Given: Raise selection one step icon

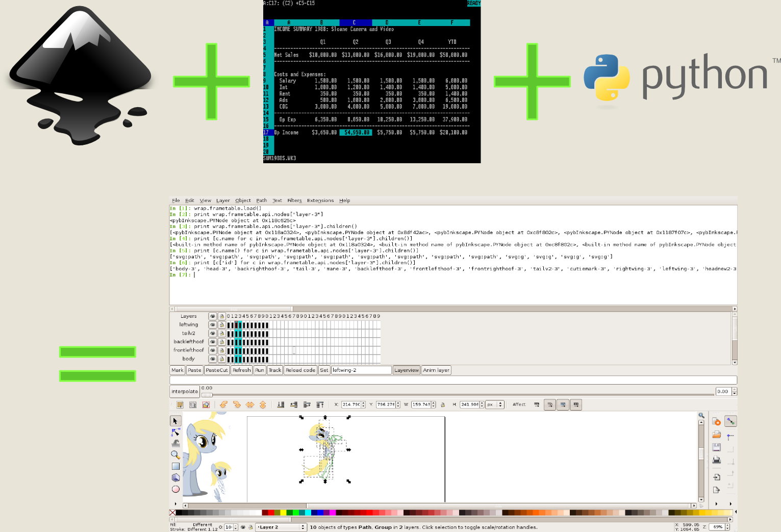Looking at the screenshot, I should tap(307, 404).
